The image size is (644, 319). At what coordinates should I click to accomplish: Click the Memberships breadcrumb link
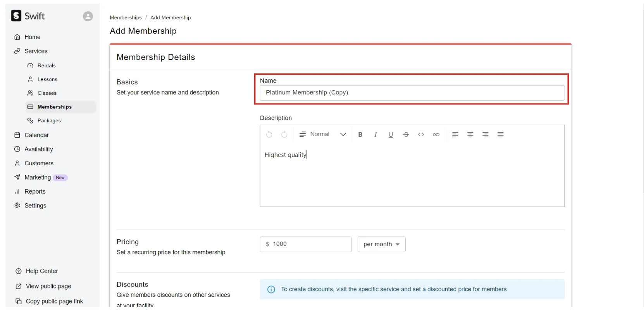126,18
